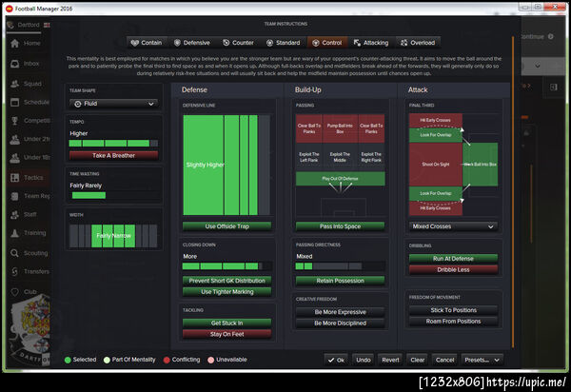Select the Contain mentality tab
This screenshot has width=571, height=392.
click(147, 43)
